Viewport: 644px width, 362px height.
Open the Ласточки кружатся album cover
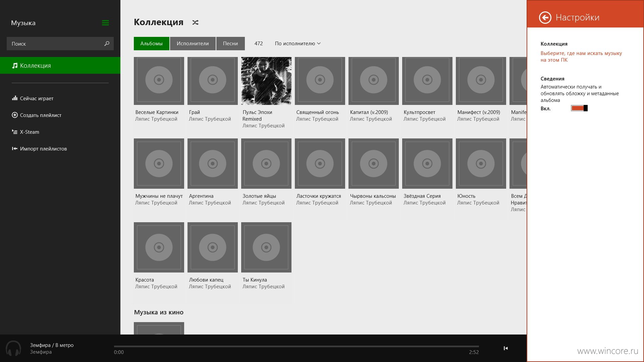click(320, 164)
